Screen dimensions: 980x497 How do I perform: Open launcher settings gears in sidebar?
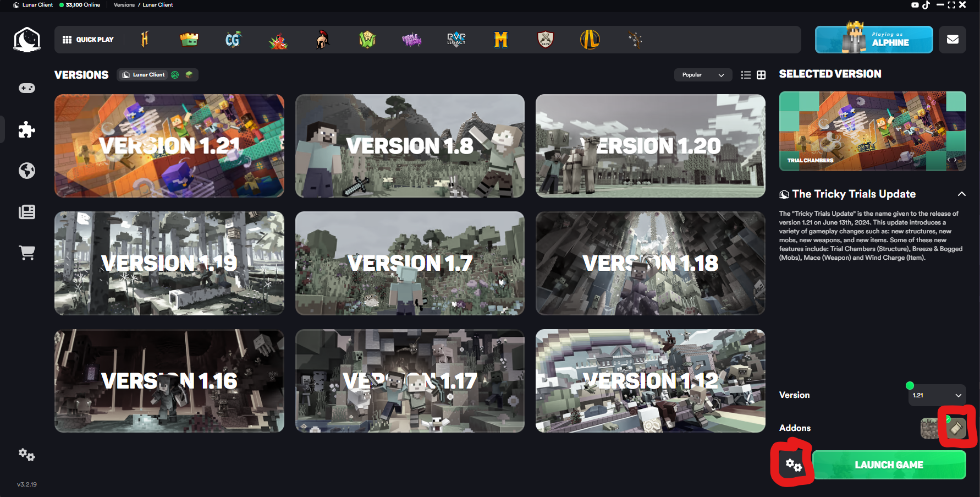(27, 455)
